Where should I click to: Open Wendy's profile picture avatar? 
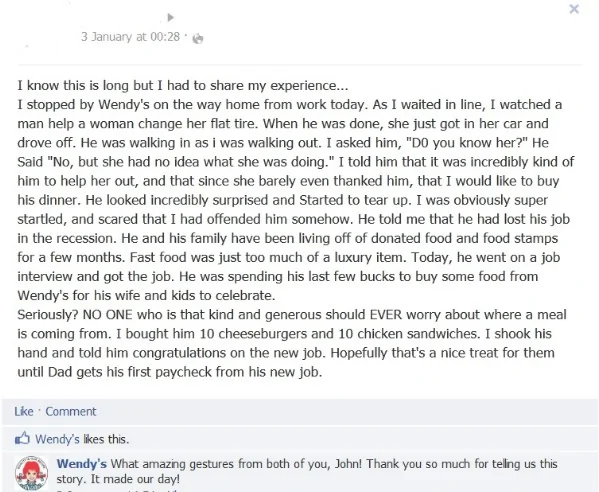click(32, 473)
